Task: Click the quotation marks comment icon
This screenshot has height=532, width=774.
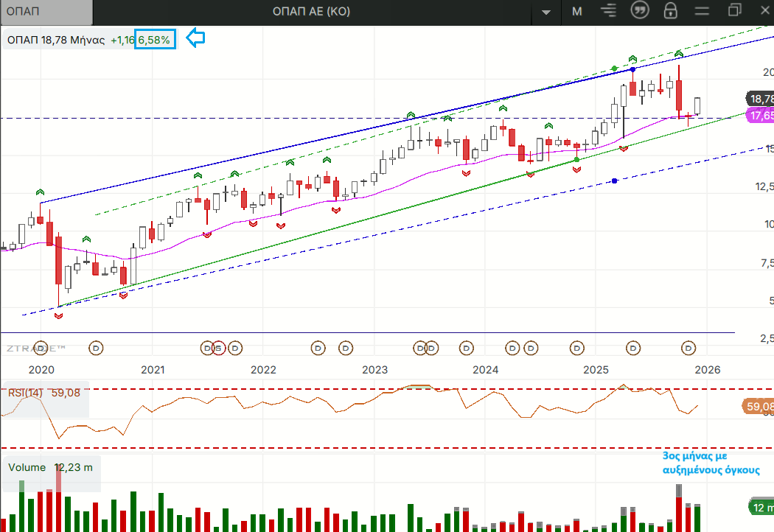Action: pyautogui.click(x=639, y=11)
